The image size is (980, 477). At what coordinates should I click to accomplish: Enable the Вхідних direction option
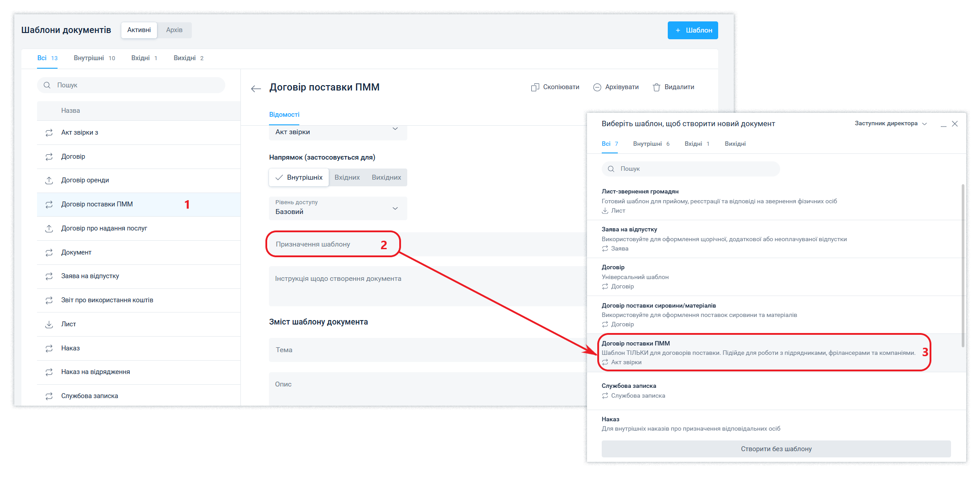(x=347, y=177)
